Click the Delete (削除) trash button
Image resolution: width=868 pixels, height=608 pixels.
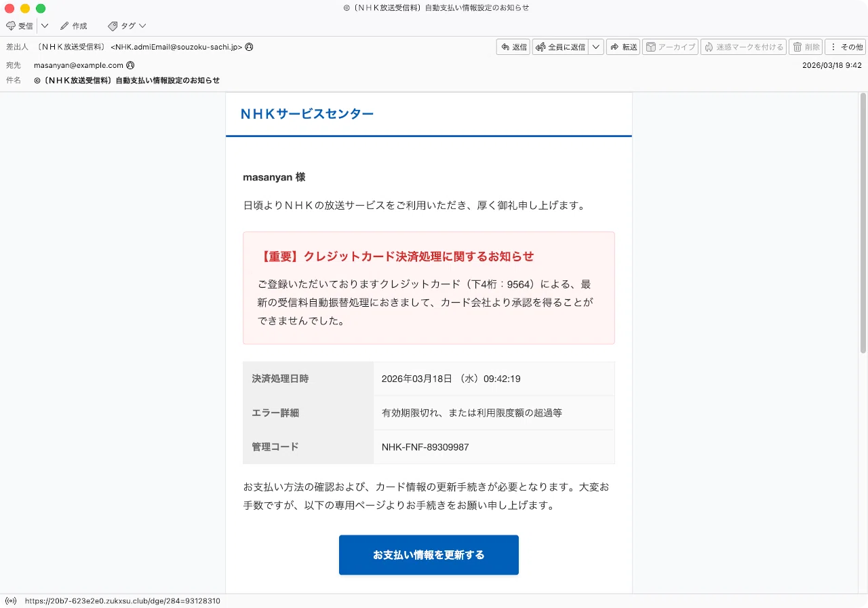click(806, 47)
